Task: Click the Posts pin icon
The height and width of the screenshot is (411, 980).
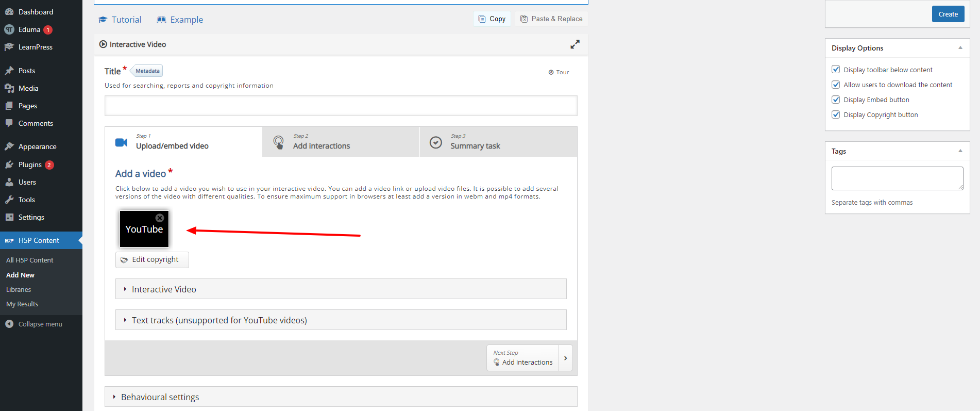Action: tap(9, 71)
